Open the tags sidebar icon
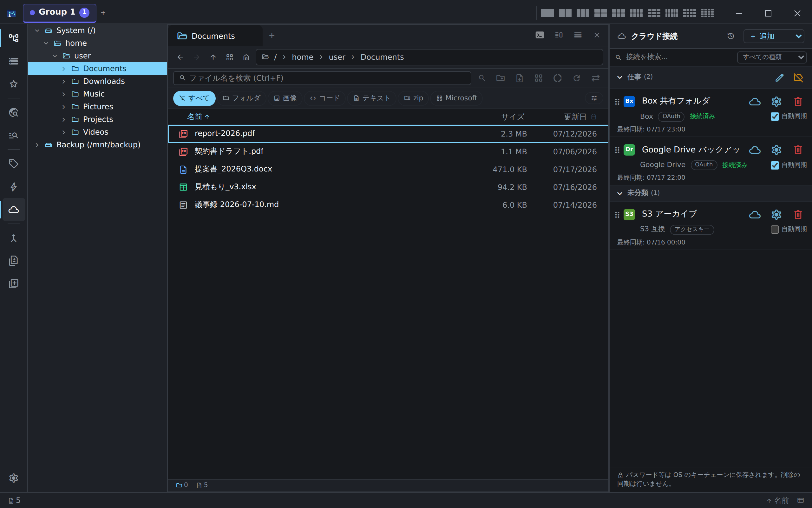Image resolution: width=812 pixels, height=508 pixels. [13, 164]
